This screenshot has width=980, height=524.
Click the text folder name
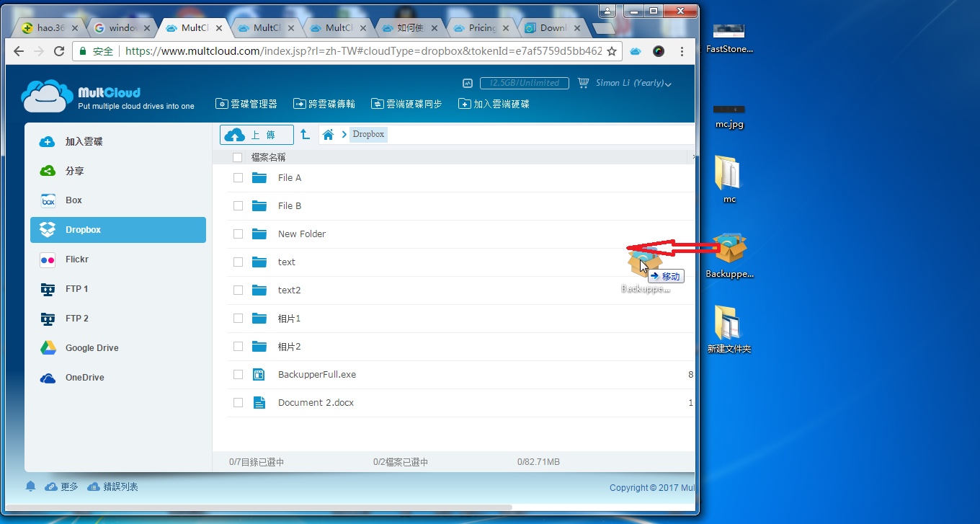[x=287, y=262]
